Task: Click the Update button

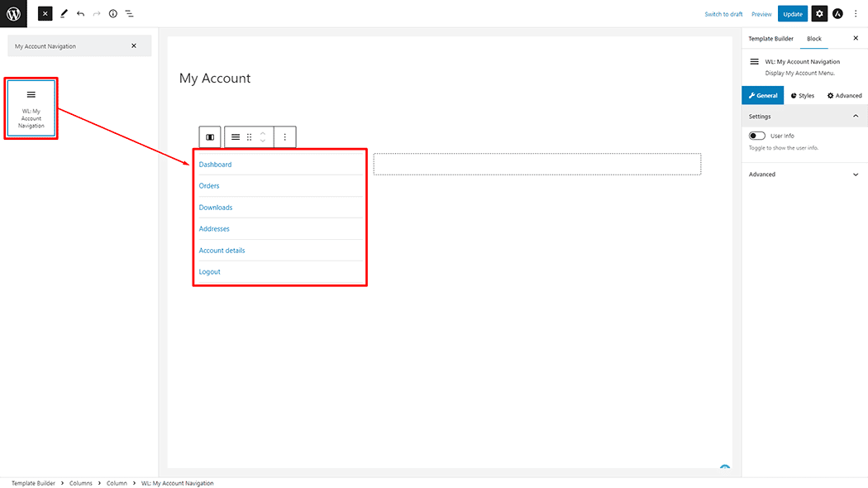Action: [x=793, y=13]
